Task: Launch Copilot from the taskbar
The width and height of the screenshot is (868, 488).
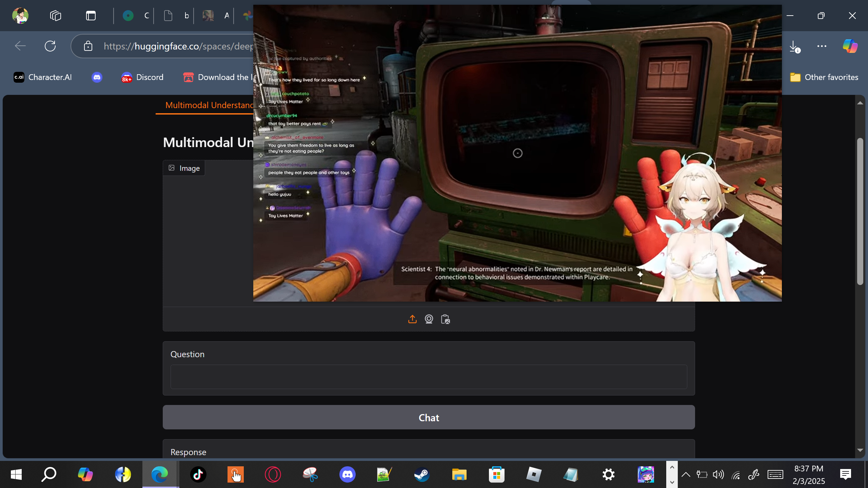Action: pos(85,474)
